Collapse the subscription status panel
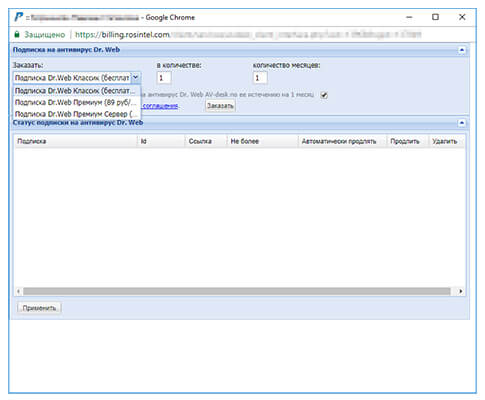 (x=462, y=123)
